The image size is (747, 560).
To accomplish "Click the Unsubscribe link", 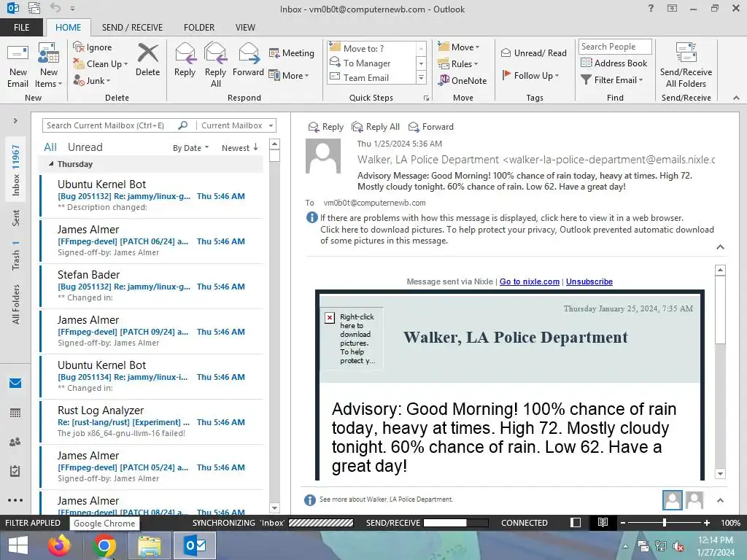I will pyautogui.click(x=589, y=281).
